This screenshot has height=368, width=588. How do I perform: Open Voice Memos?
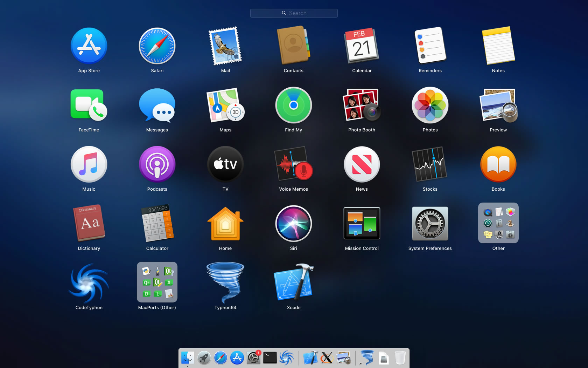[x=294, y=164]
